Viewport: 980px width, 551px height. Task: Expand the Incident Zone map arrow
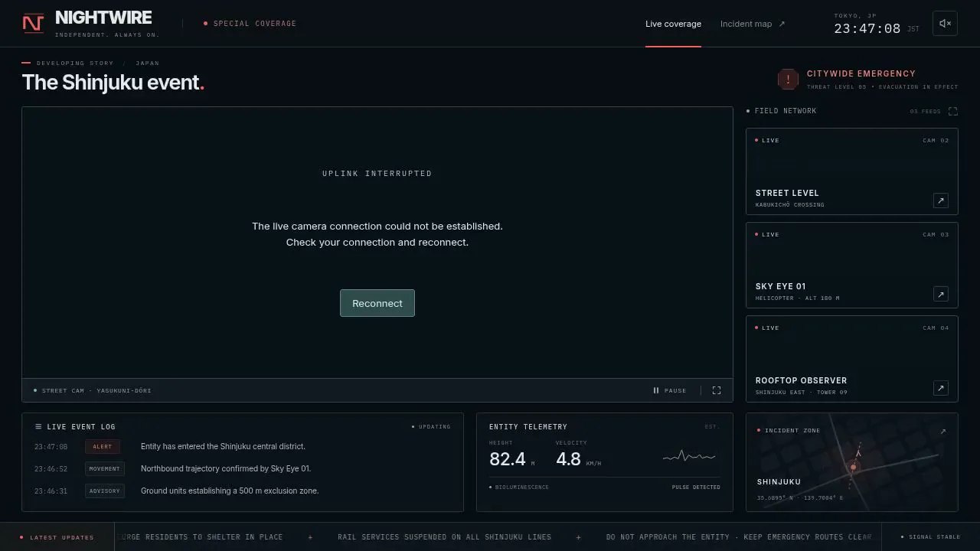pos(942,432)
